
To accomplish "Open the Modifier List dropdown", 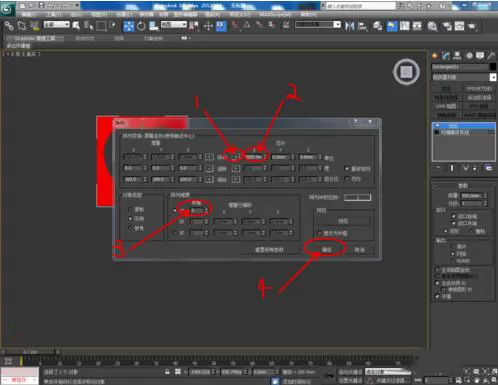I will (464, 77).
